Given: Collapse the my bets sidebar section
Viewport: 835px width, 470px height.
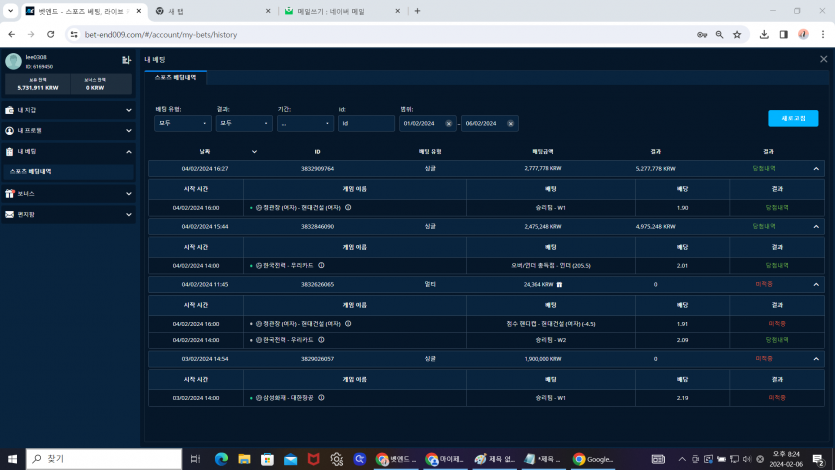Looking at the screenshot, I should [129, 152].
